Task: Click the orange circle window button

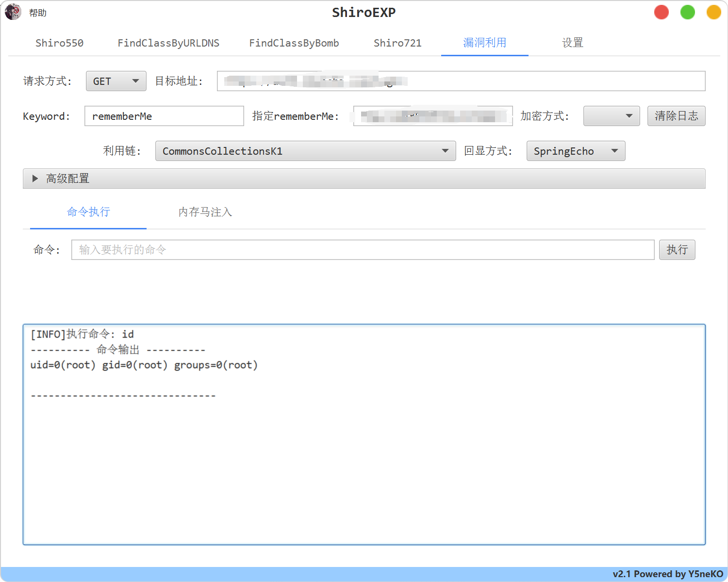Action: click(713, 12)
